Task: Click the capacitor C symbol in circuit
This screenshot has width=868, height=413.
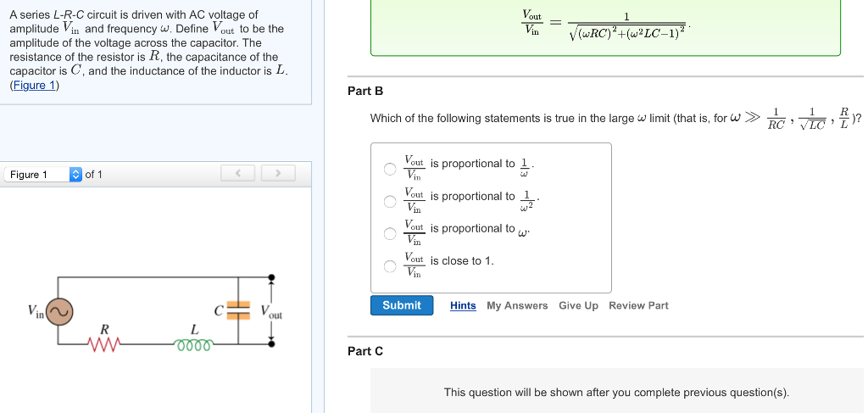Action: 239,310
